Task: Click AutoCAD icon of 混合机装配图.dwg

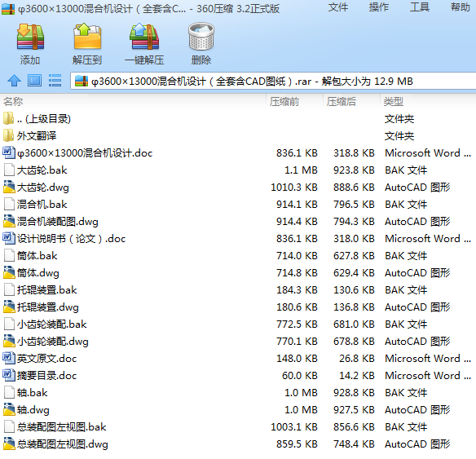Action: [9, 221]
